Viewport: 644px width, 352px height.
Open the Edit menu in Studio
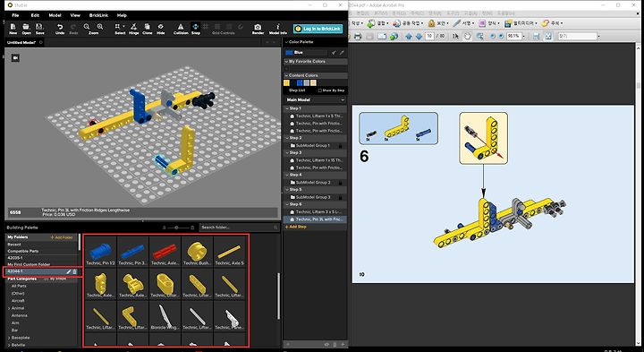coord(35,15)
